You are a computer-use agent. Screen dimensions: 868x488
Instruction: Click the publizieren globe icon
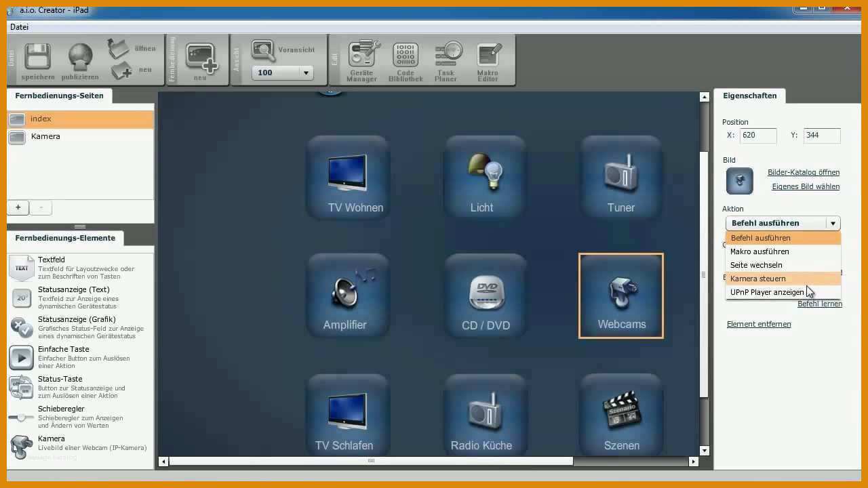click(80, 58)
